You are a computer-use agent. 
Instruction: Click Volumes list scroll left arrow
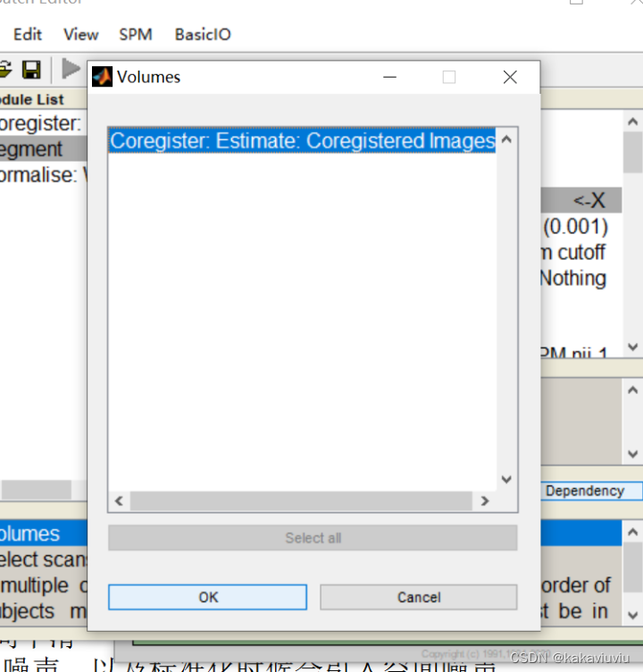pos(119,501)
